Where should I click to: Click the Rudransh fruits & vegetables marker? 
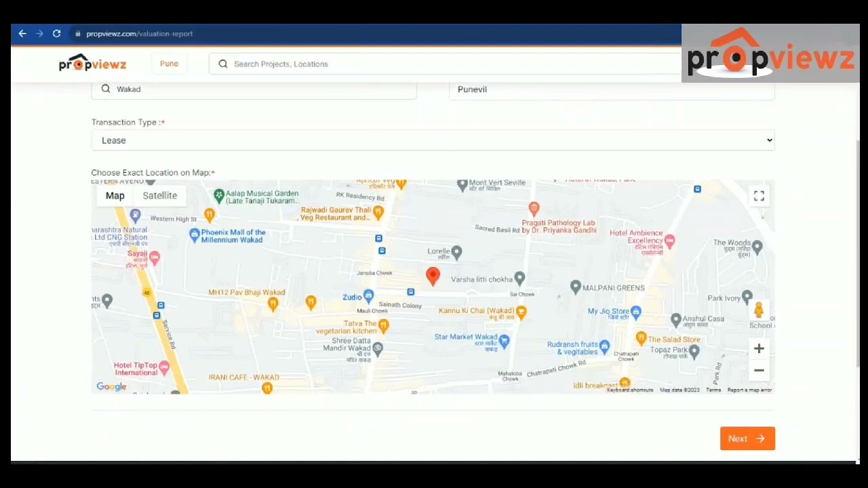tap(605, 346)
